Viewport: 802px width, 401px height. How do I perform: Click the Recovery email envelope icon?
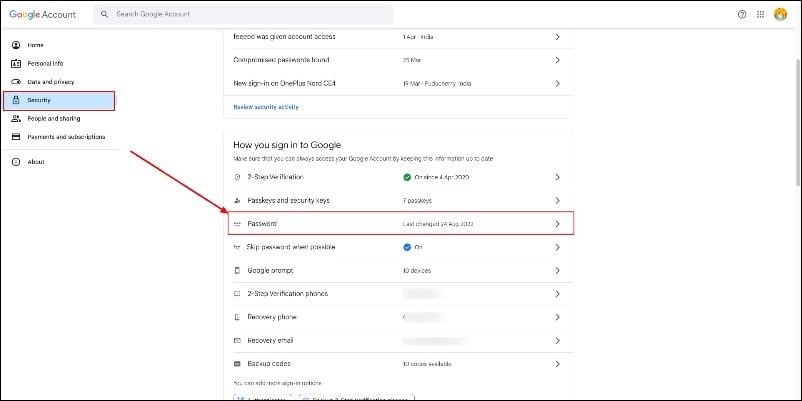[x=237, y=341]
